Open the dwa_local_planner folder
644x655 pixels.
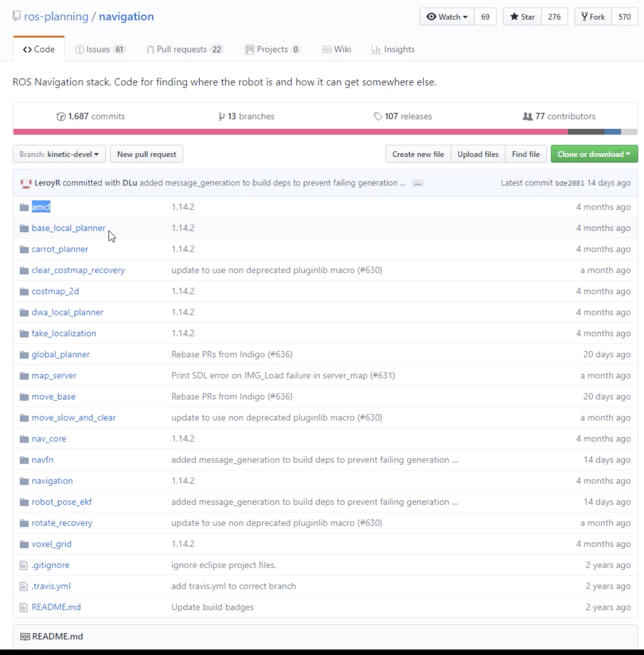67,313
